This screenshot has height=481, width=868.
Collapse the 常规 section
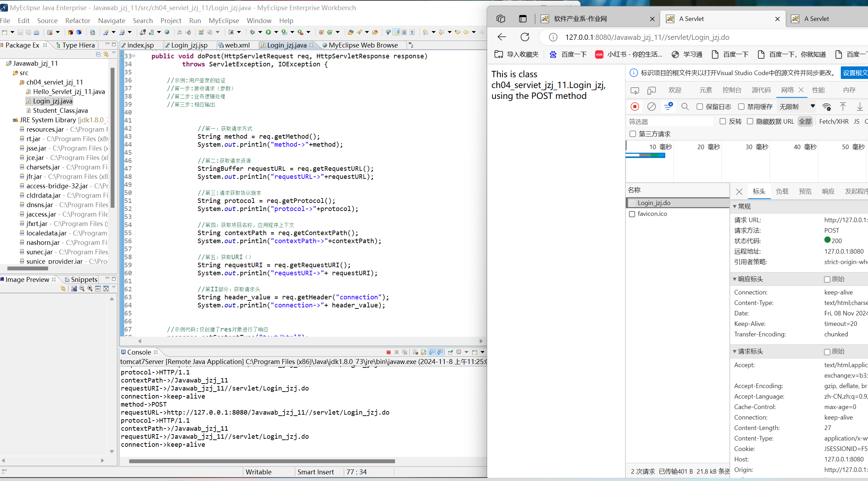click(735, 206)
